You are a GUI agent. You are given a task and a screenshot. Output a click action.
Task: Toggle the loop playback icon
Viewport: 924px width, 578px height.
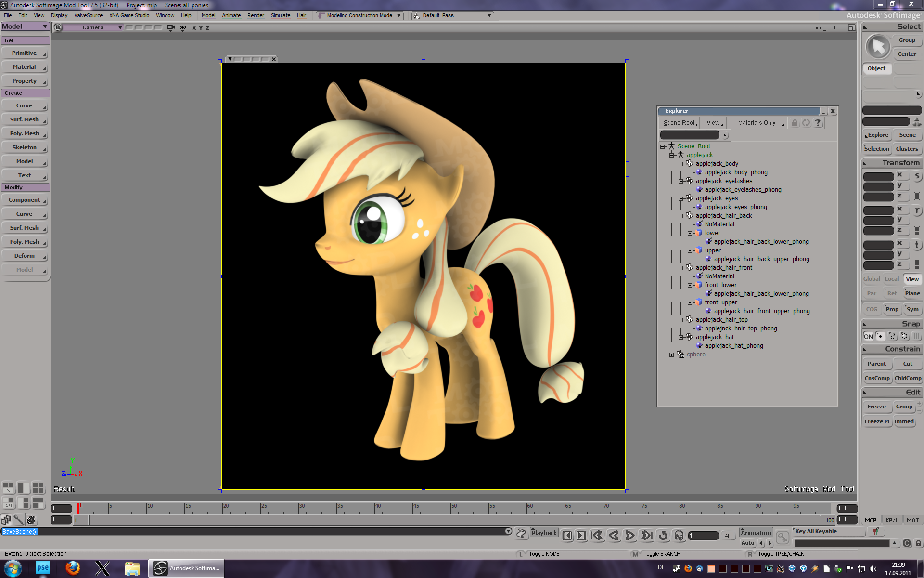(663, 535)
